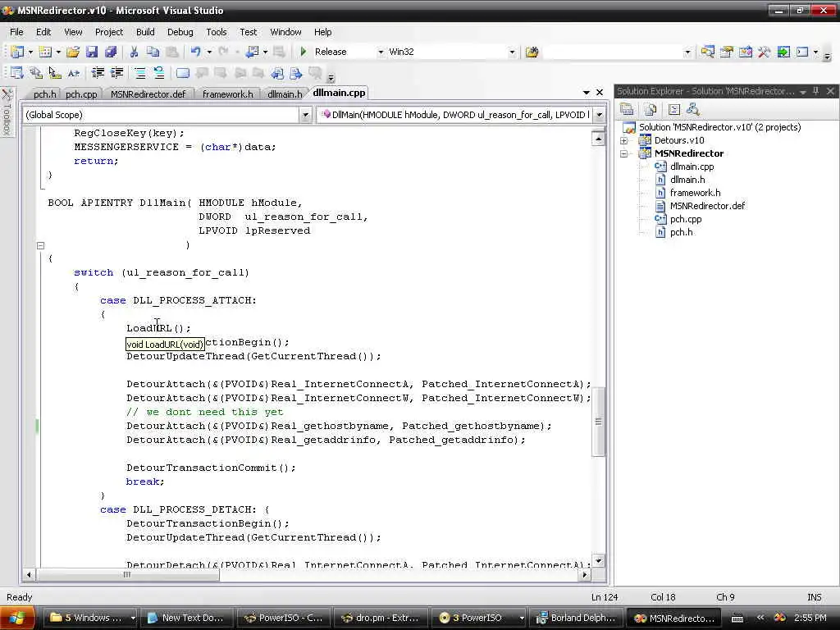Click the empty Find text box
Image resolution: width=840 pixels, height=630 pixels.
(612, 52)
